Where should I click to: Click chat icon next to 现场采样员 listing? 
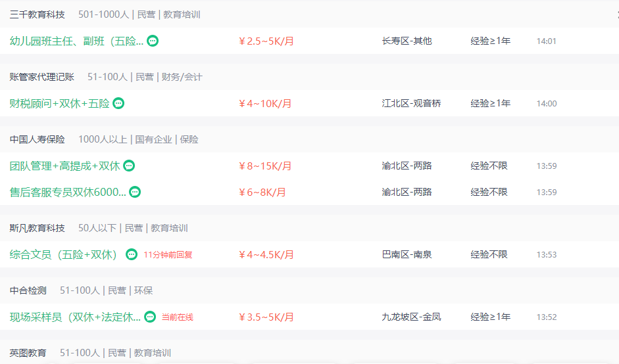pyautogui.click(x=150, y=317)
